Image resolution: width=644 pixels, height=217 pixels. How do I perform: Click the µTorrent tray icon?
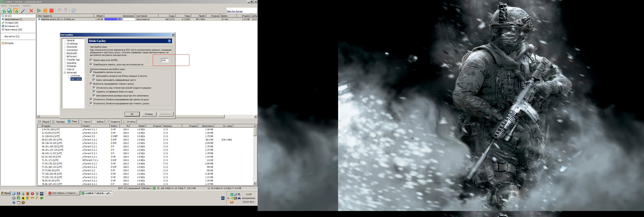232,194
